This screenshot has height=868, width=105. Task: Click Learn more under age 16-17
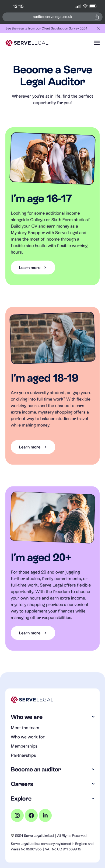33,267
